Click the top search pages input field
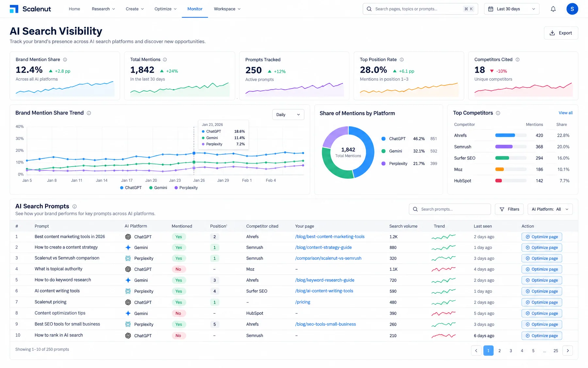Image resolution: width=588 pixels, height=368 pixels. 420,9
